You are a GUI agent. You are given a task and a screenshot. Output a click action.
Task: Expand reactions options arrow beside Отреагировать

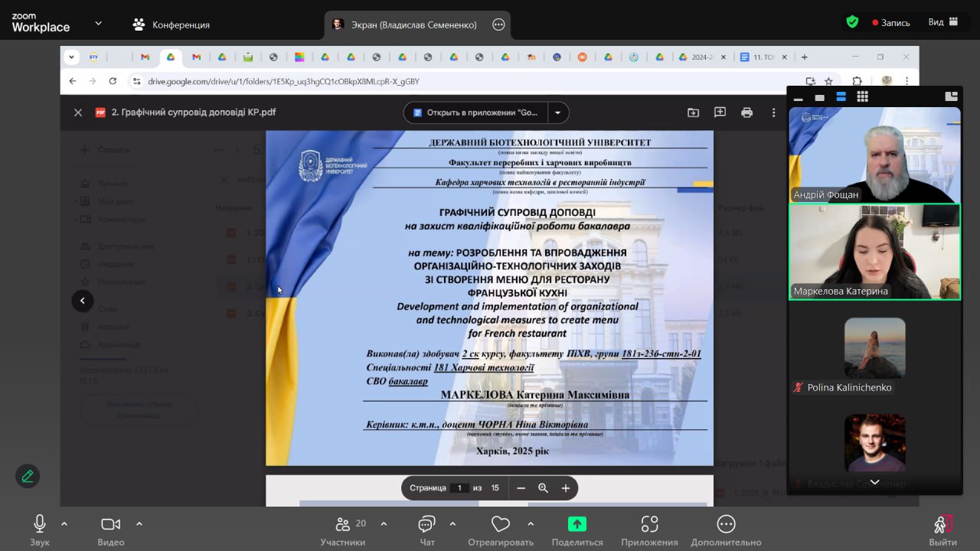pyautogui.click(x=531, y=524)
